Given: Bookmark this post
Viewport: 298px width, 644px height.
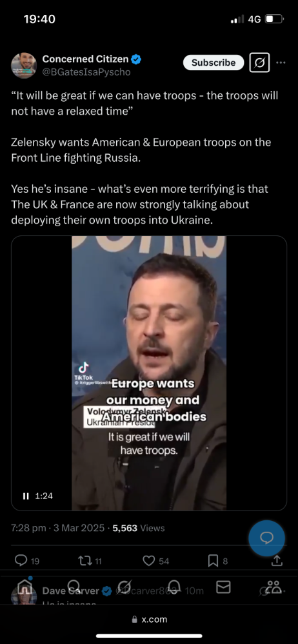Looking at the screenshot, I should (x=213, y=561).
